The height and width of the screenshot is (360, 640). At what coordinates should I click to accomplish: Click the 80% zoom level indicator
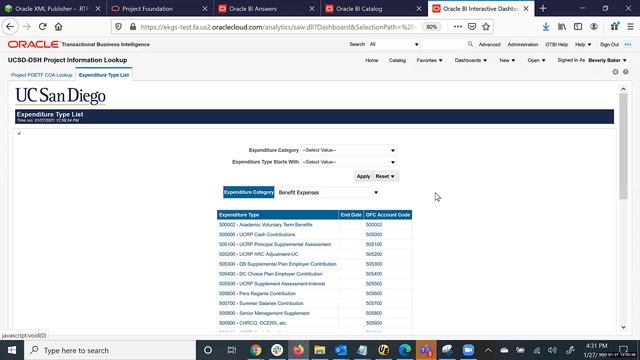tap(431, 27)
